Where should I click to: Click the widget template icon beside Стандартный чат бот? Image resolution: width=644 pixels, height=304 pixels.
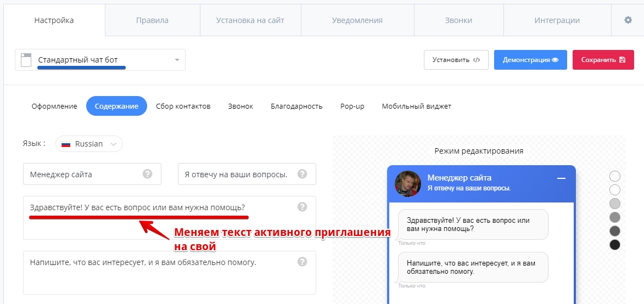click(26, 60)
